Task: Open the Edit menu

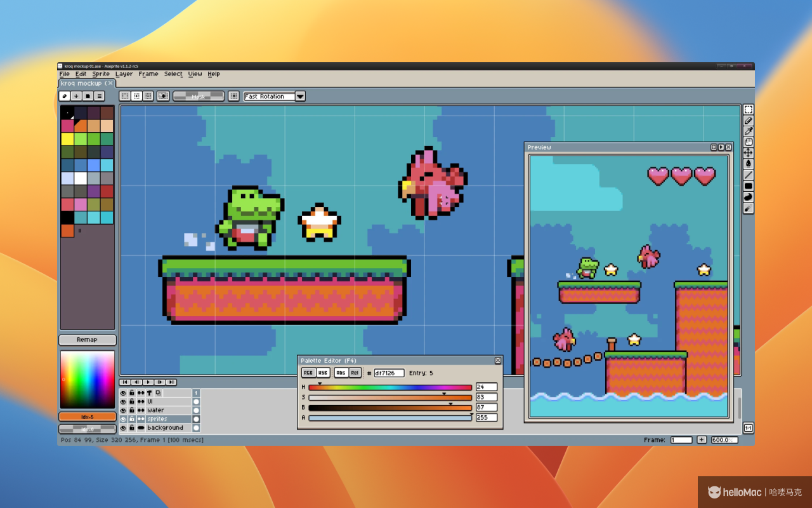Action: click(x=81, y=74)
